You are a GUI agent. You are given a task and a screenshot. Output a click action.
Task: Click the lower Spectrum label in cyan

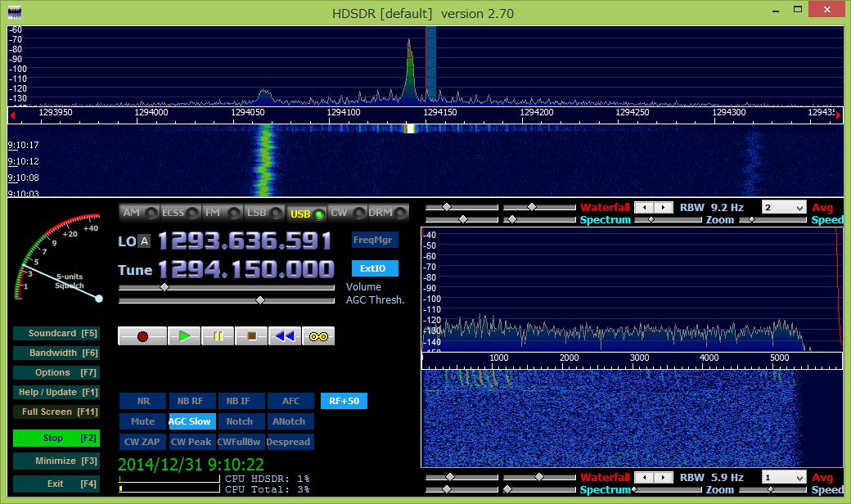tap(606, 490)
